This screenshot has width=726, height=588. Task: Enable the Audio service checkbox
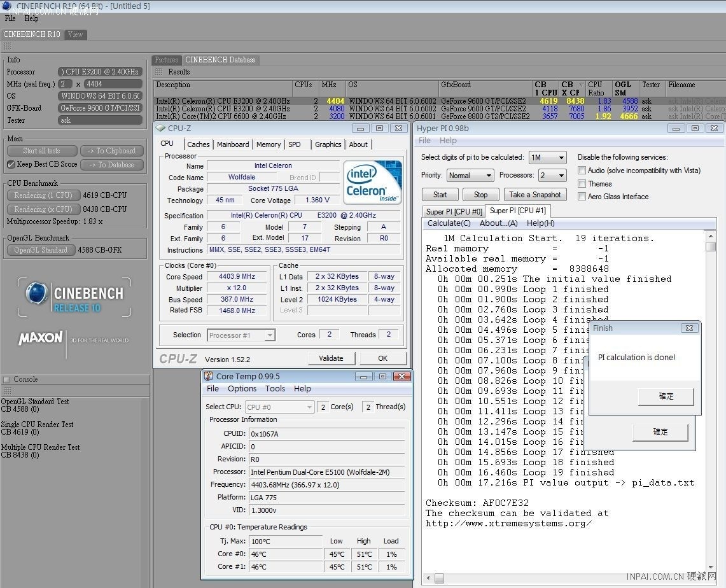point(582,171)
